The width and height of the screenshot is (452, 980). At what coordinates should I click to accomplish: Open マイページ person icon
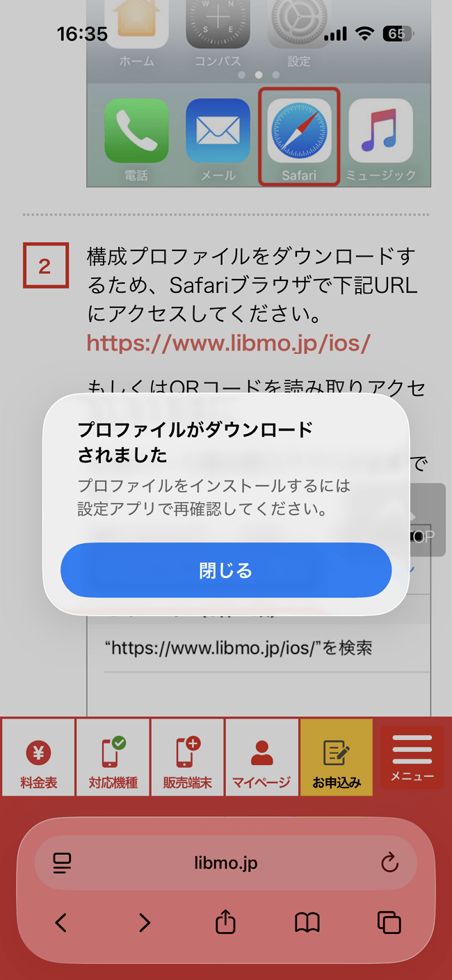pos(261,757)
